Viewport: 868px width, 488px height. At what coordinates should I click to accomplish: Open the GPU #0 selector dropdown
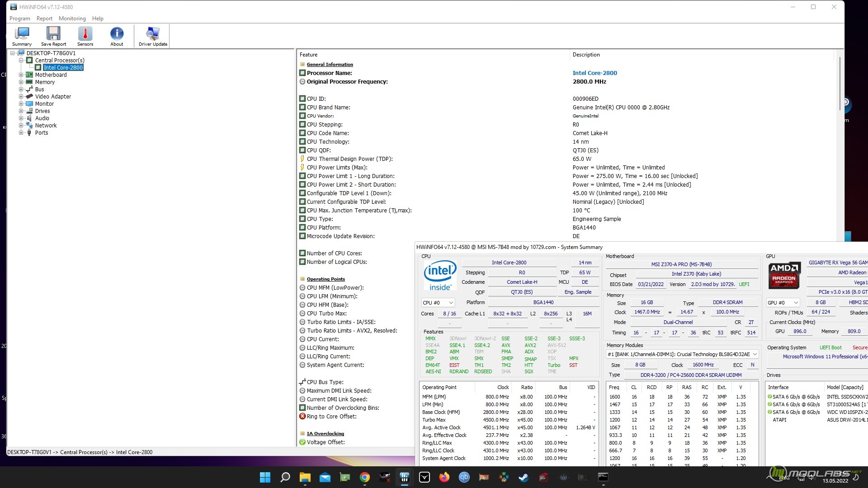783,302
